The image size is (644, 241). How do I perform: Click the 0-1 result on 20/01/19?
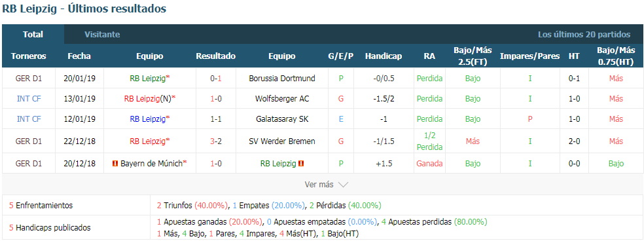(x=215, y=78)
